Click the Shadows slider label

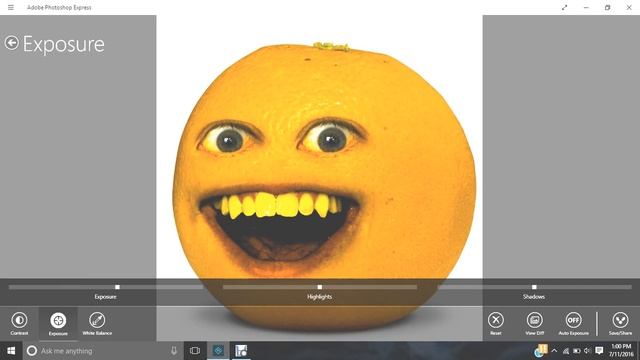point(534,297)
